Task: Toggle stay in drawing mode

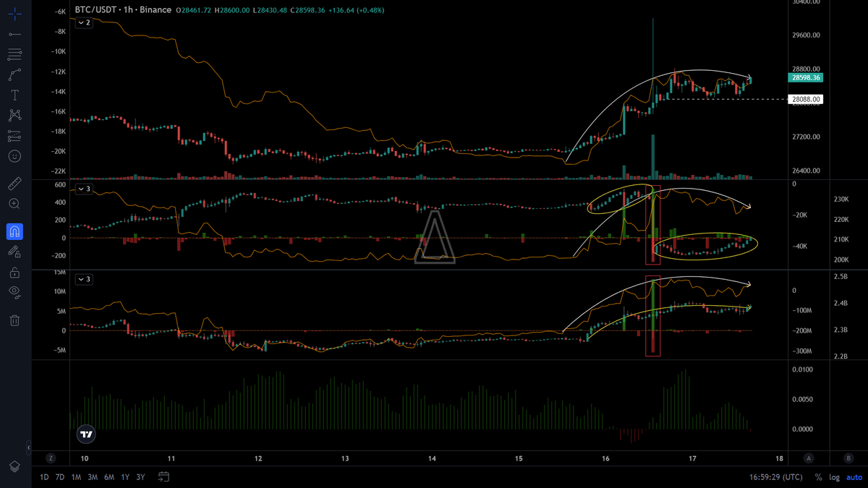Action: pos(14,252)
